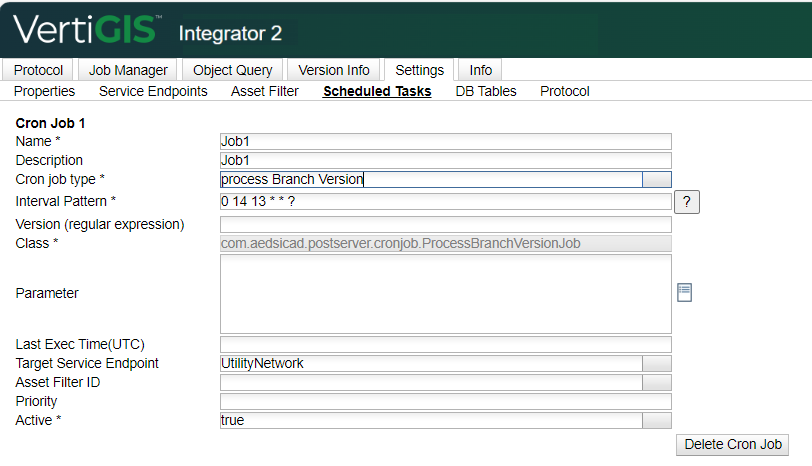Click the "Integrator 2" title text
Viewport: 812px width, 466px height.
tap(230, 34)
